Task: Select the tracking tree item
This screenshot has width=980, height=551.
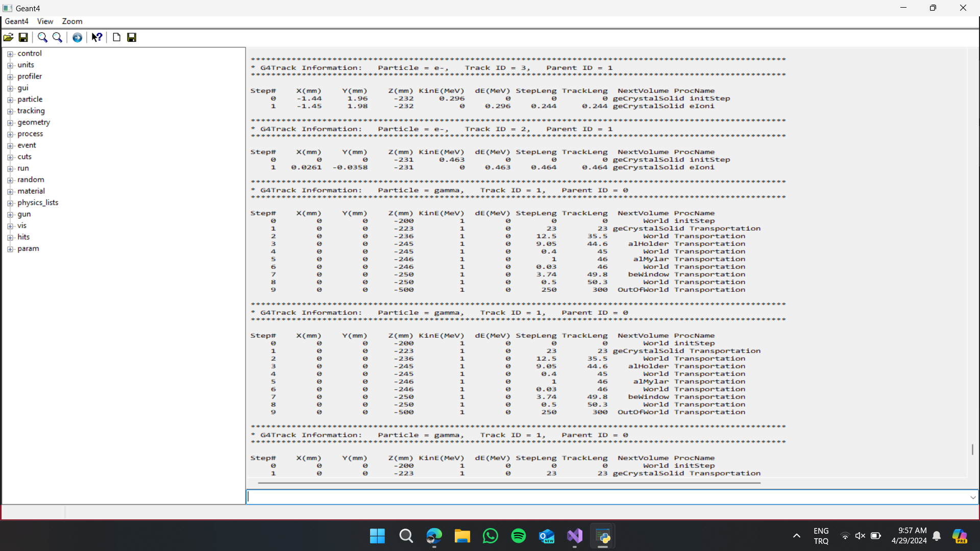Action: [31, 111]
